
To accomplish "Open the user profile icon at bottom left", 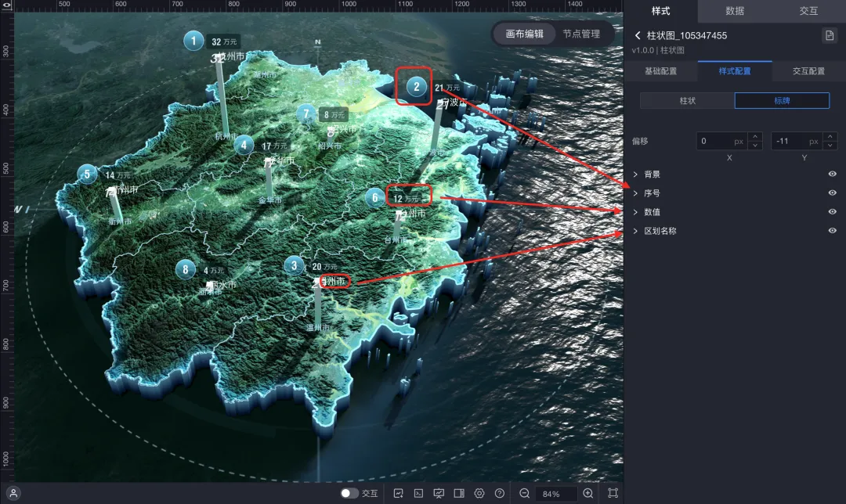I will click(x=13, y=493).
